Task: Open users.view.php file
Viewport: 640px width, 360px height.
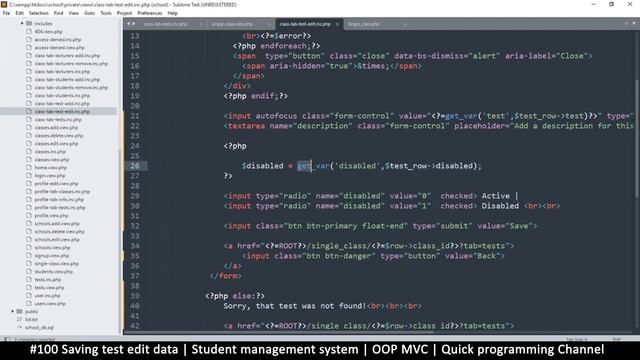Action: point(50,304)
